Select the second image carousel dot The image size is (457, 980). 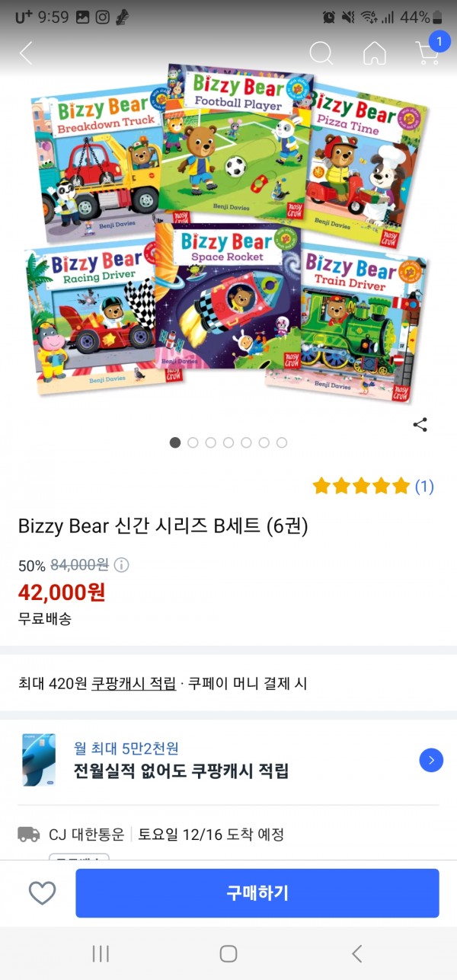click(193, 442)
